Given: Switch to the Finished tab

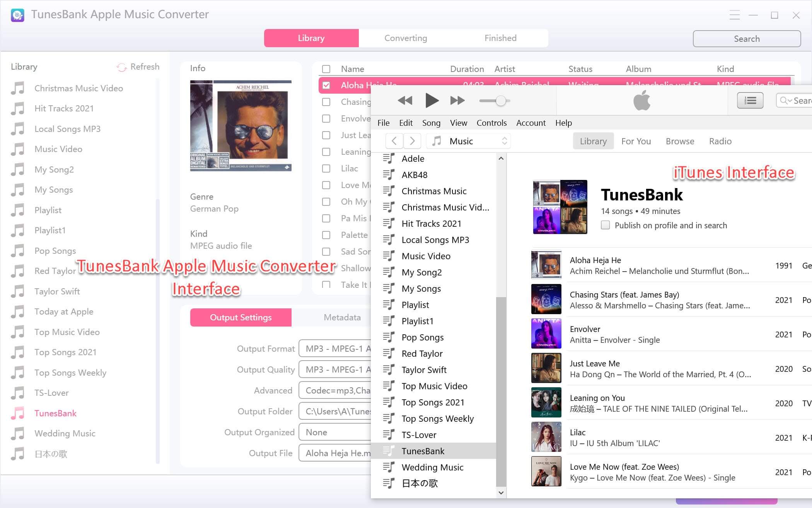Looking at the screenshot, I should [500, 38].
